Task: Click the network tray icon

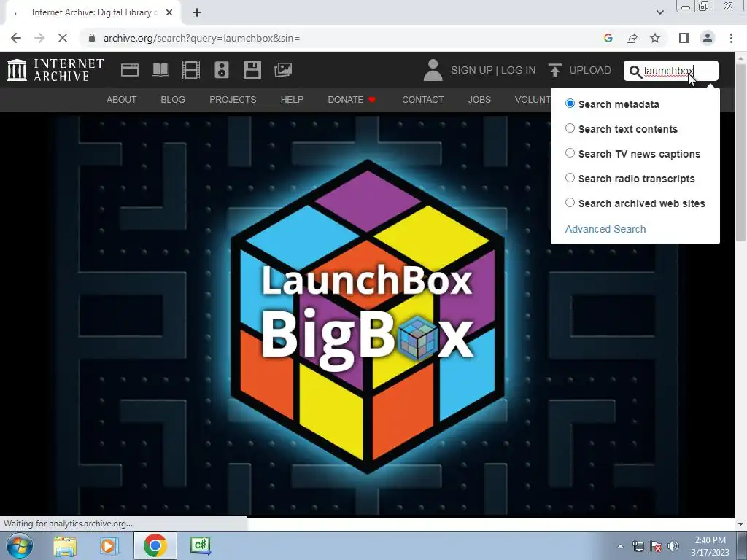Action: click(x=638, y=546)
